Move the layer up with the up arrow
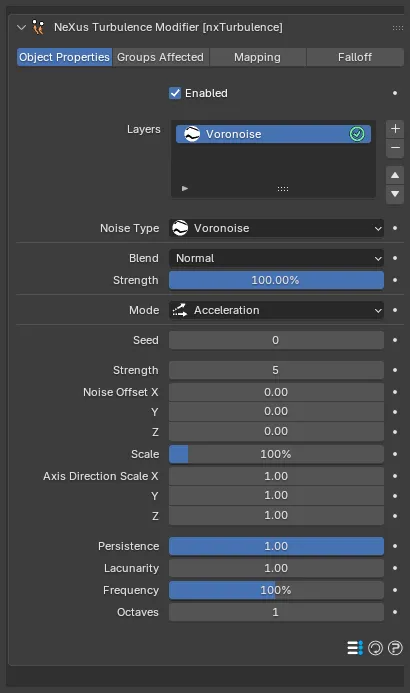Viewport: 410px width, 693px height. 395,175
